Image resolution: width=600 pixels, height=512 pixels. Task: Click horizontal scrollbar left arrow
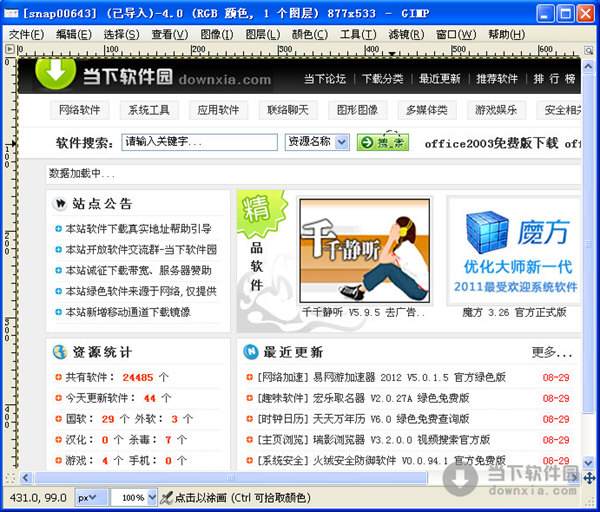click(x=26, y=478)
